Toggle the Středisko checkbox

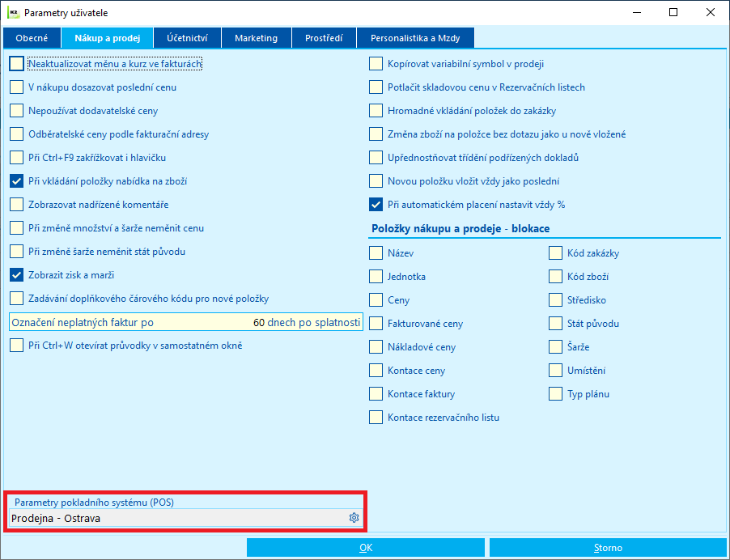point(555,299)
